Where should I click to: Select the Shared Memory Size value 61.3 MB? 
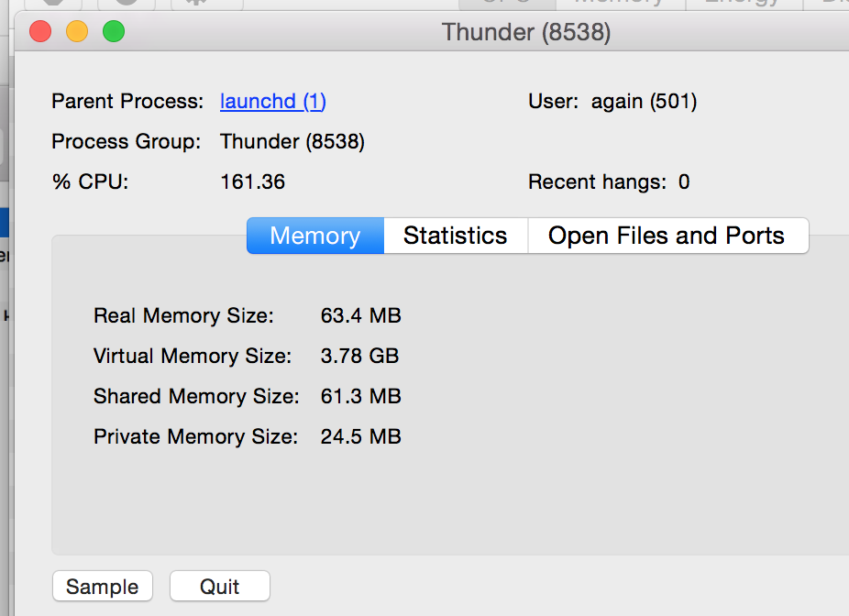(x=360, y=396)
